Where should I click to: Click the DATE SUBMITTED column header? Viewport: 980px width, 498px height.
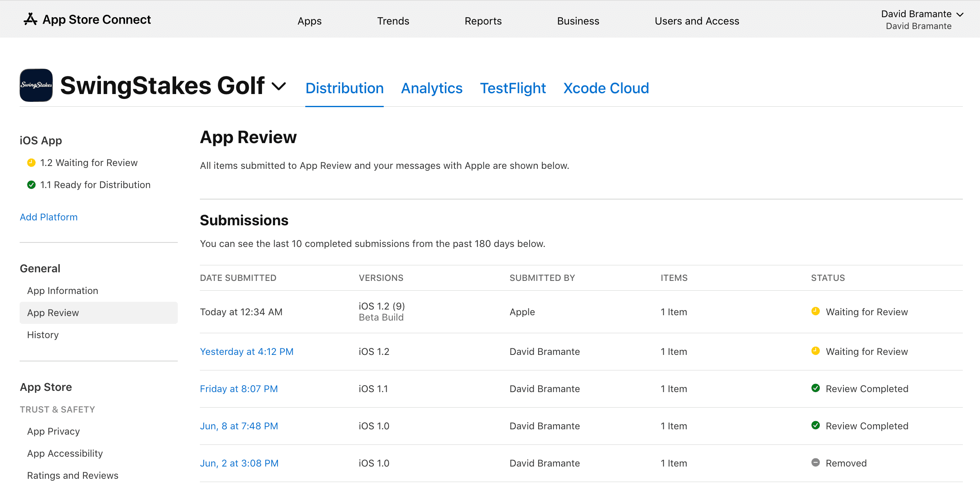pyautogui.click(x=238, y=278)
